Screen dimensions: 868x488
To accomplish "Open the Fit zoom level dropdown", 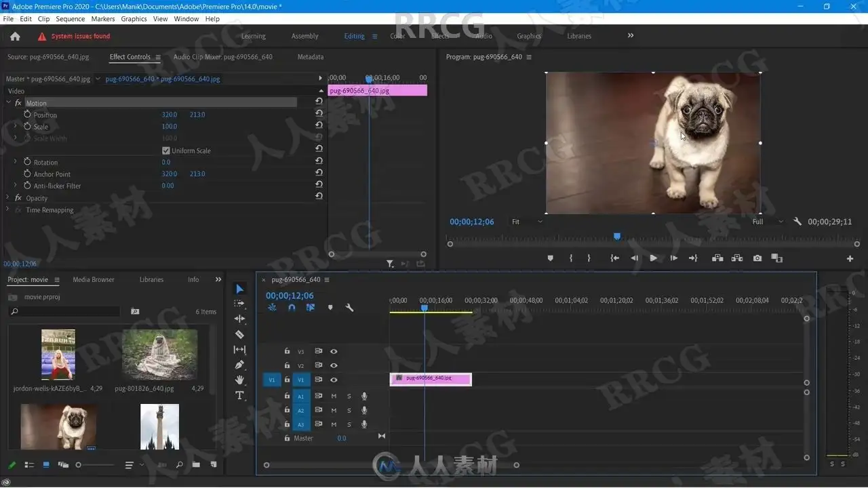I will point(527,222).
